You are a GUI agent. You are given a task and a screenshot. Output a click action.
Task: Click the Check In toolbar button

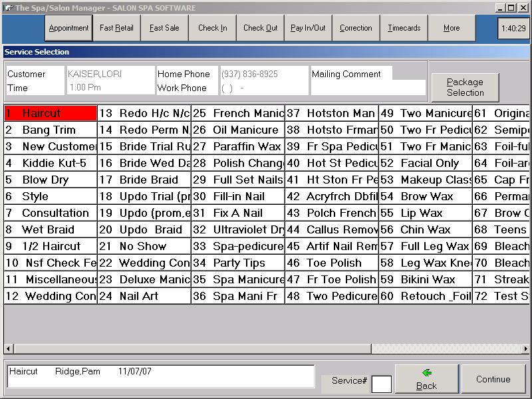click(x=212, y=29)
